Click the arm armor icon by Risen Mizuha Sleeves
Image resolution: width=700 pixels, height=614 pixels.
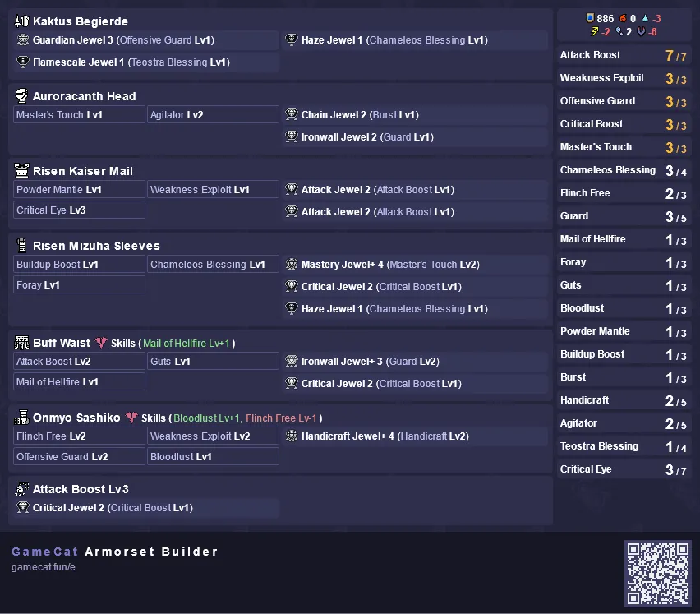pyautogui.click(x=21, y=245)
